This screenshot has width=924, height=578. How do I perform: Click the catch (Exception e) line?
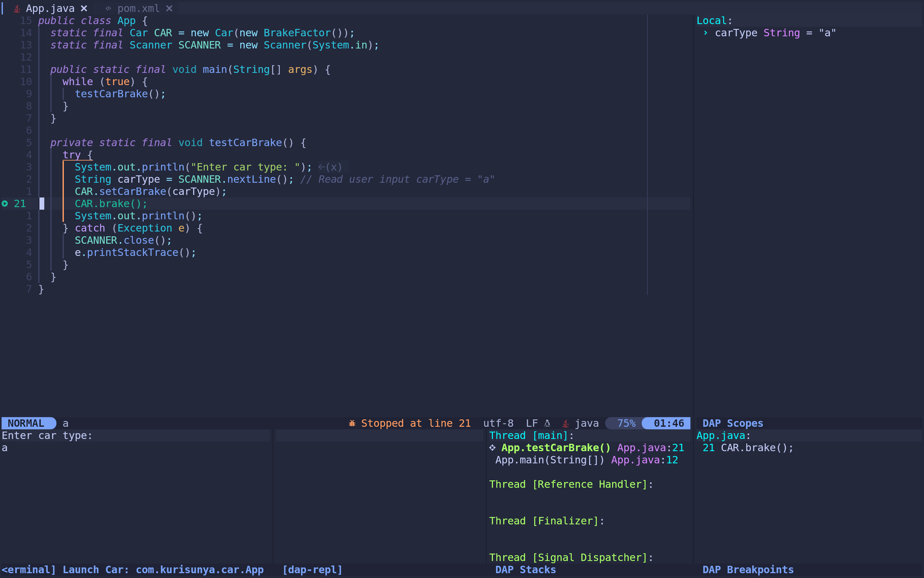(x=132, y=228)
